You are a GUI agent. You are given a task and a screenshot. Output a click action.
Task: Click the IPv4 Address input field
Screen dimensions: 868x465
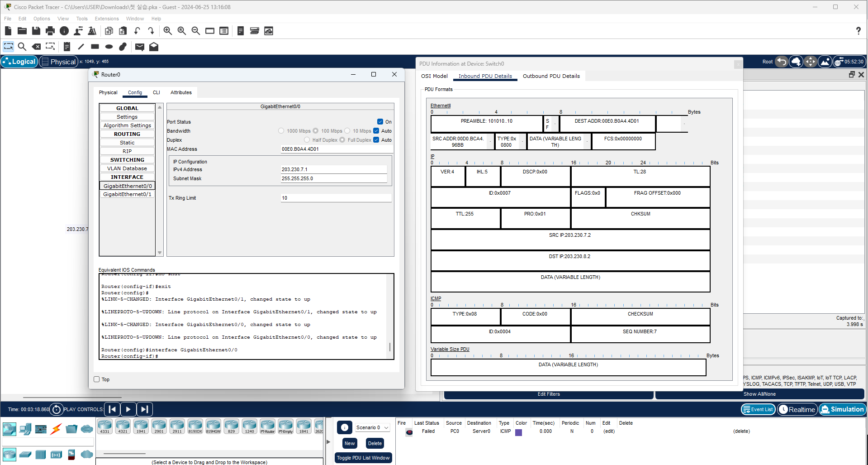334,169
